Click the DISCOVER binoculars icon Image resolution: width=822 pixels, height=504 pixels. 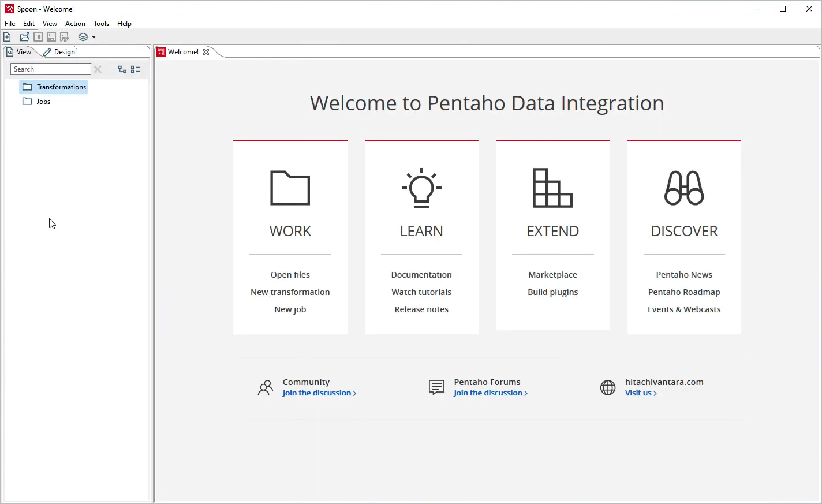684,188
